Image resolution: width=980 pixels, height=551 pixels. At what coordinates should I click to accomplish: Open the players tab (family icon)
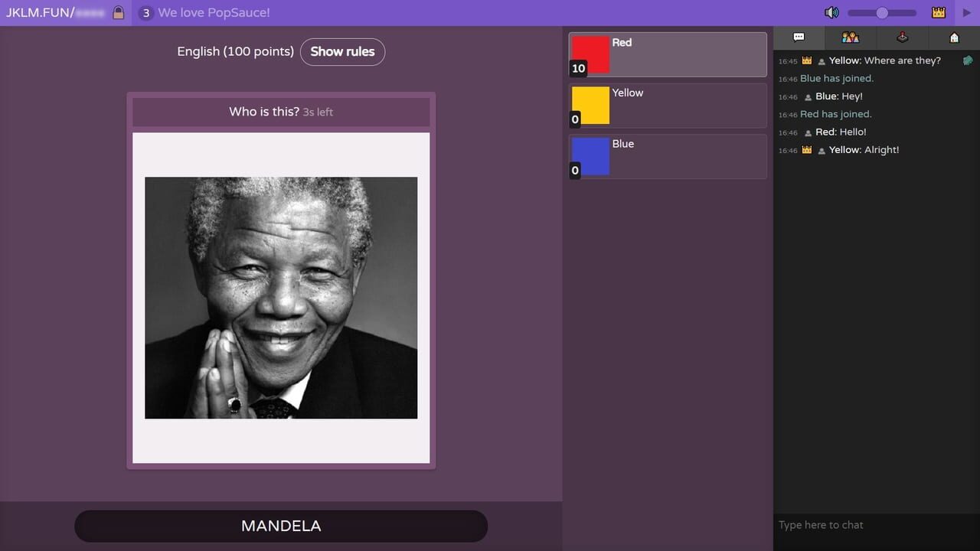pyautogui.click(x=850, y=37)
